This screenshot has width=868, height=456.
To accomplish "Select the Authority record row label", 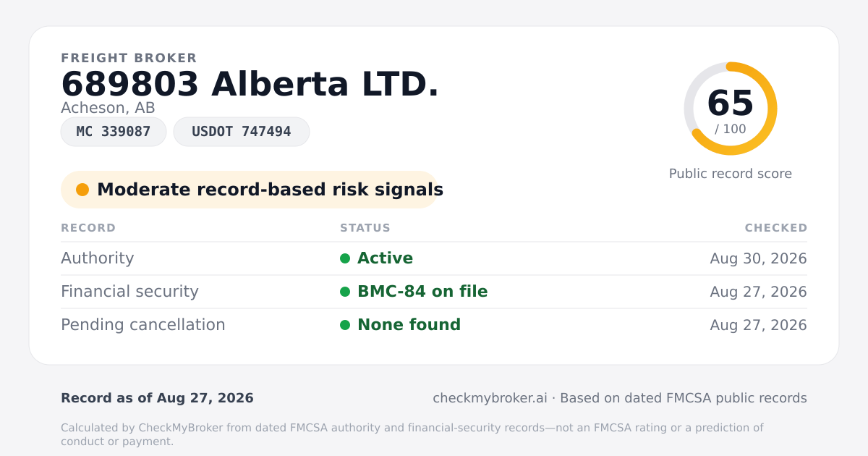I will (98, 258).
